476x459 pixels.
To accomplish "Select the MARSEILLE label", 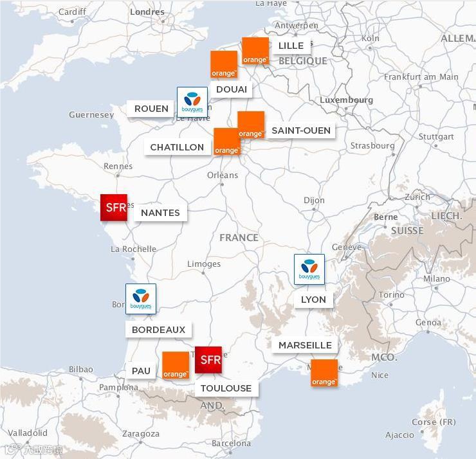I will tap(305, 345).
